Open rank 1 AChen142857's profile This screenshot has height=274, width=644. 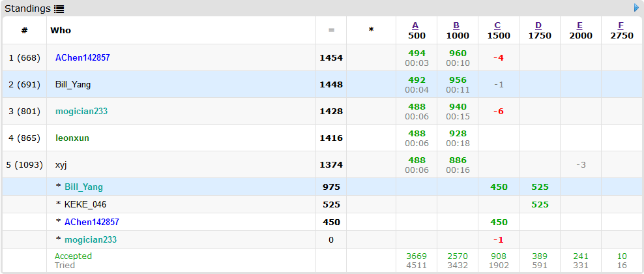(83, 57)
